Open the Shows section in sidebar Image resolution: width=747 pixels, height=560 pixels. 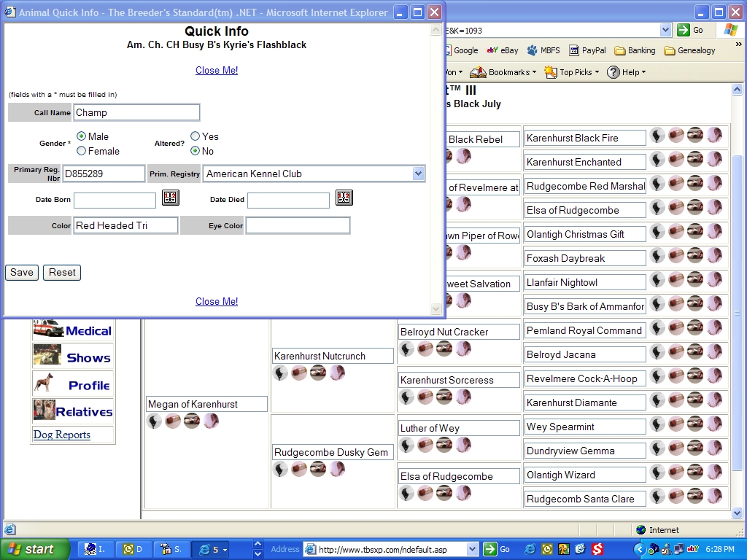(x=73, y=357)
